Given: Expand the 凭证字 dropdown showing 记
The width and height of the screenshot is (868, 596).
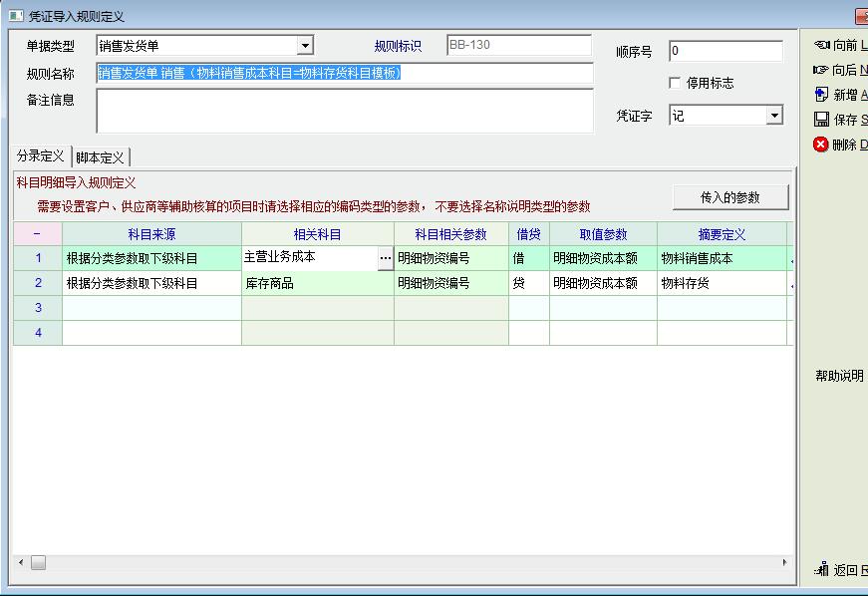Looking at the screenshot, I should coord(774,116).
